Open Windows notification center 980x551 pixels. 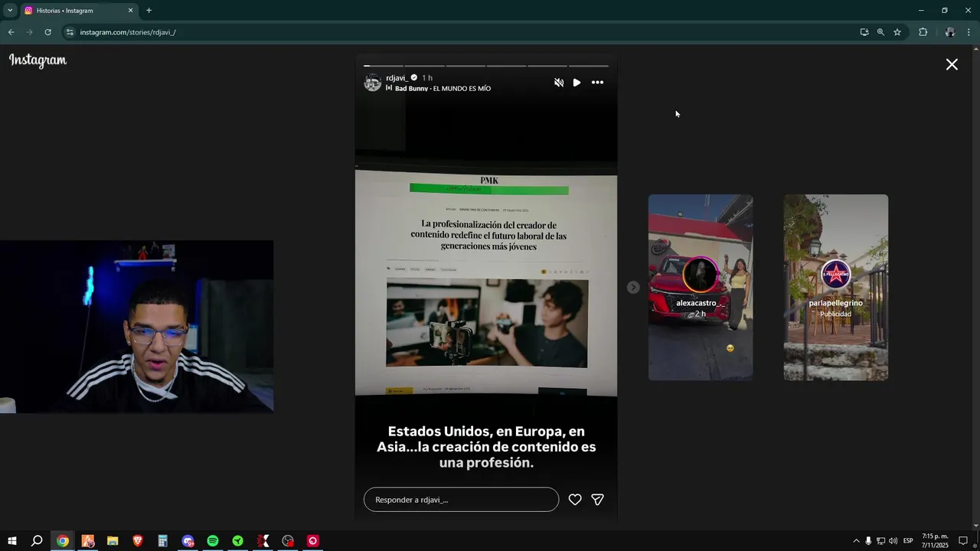pos(963,541)
